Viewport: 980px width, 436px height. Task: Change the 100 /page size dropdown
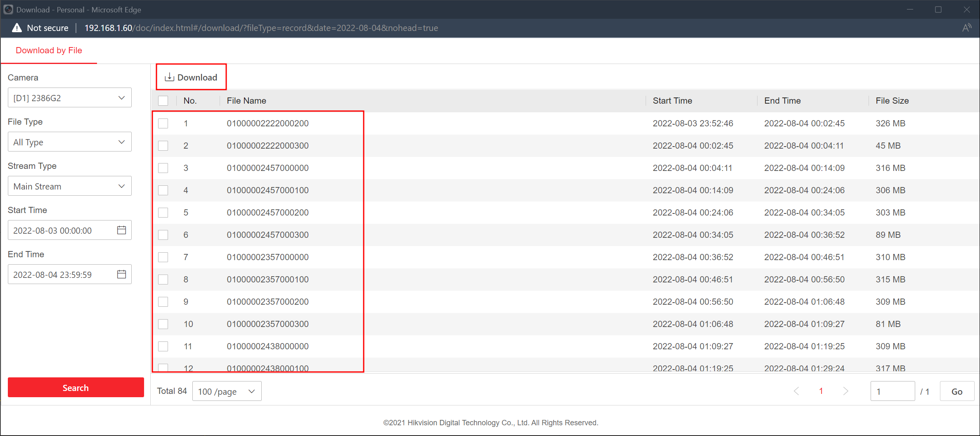pos(227,391)
